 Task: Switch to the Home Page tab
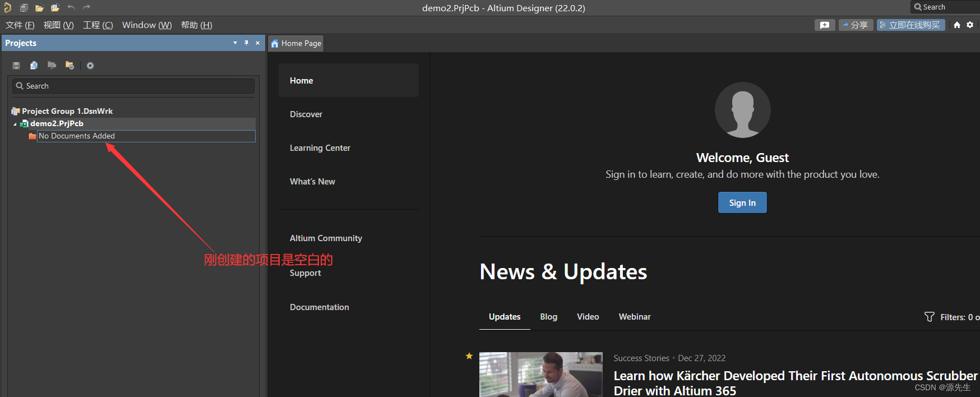296,43
